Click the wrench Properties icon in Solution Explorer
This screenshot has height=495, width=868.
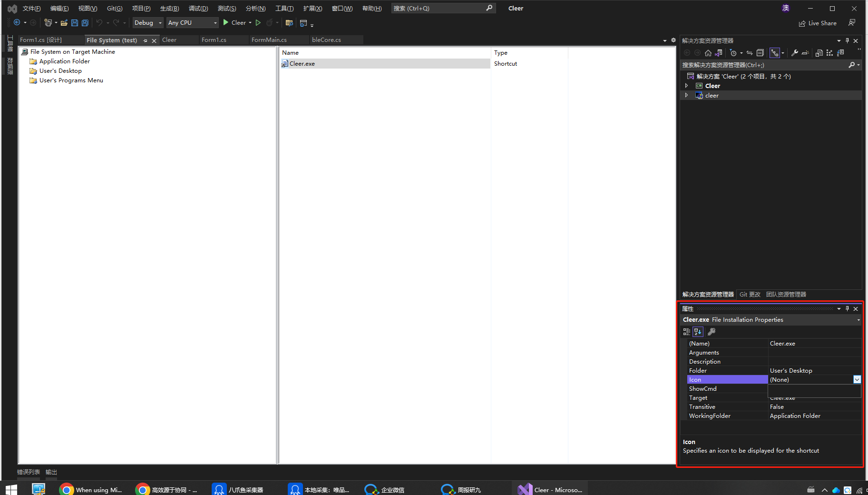point(794,53)
